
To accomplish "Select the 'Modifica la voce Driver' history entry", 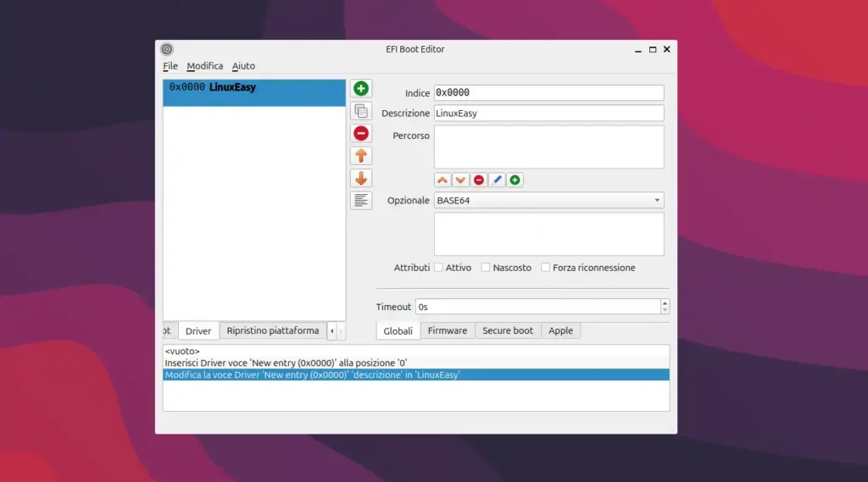I will [x=415, y=374].
